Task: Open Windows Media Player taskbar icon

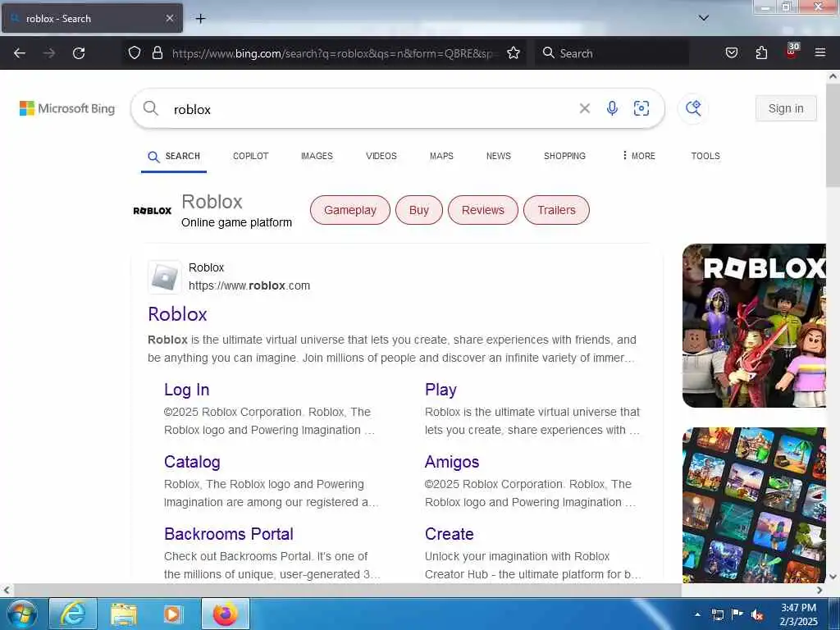Action: [173, 614]
